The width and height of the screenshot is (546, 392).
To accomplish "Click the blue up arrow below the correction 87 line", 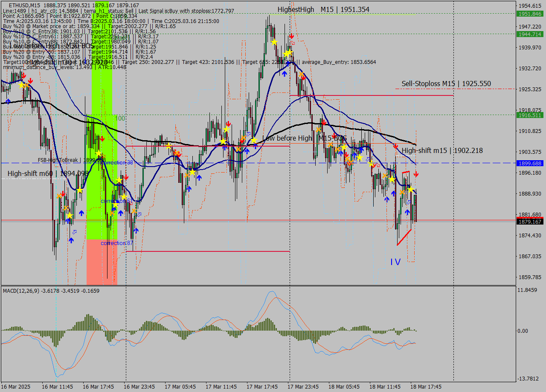I will click(136, 230).
